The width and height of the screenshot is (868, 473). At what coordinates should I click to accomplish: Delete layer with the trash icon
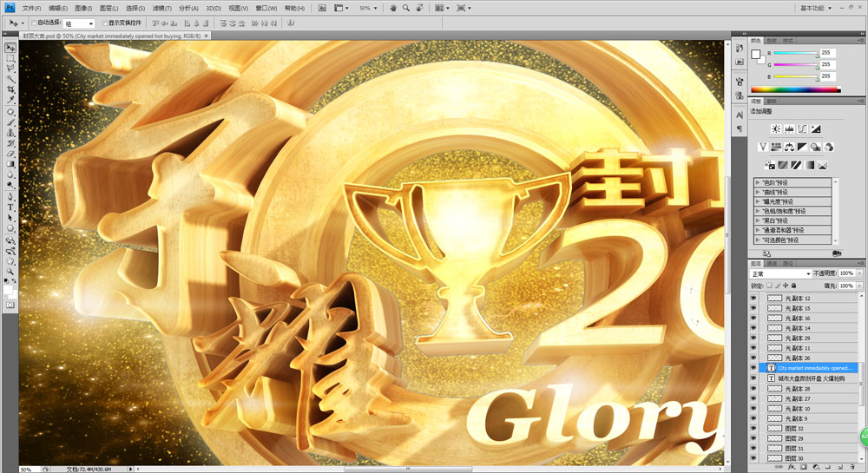[x=852, y=467]
